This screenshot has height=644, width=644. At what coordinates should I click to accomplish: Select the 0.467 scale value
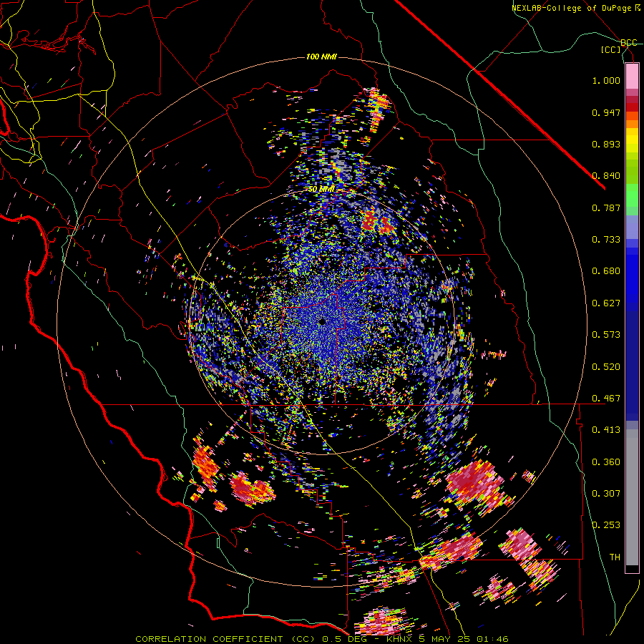click(606, 399)
